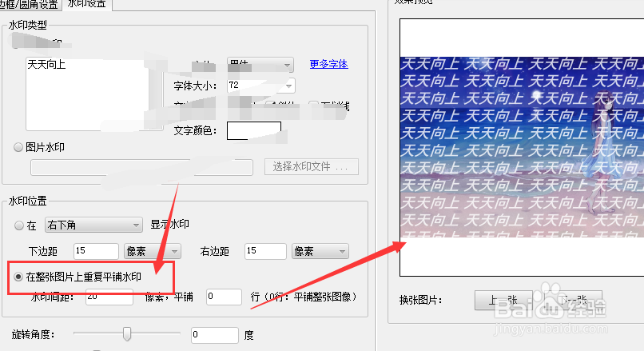Switch to the 水印设置 tab
644x351 pixels.
pos(86,4)
